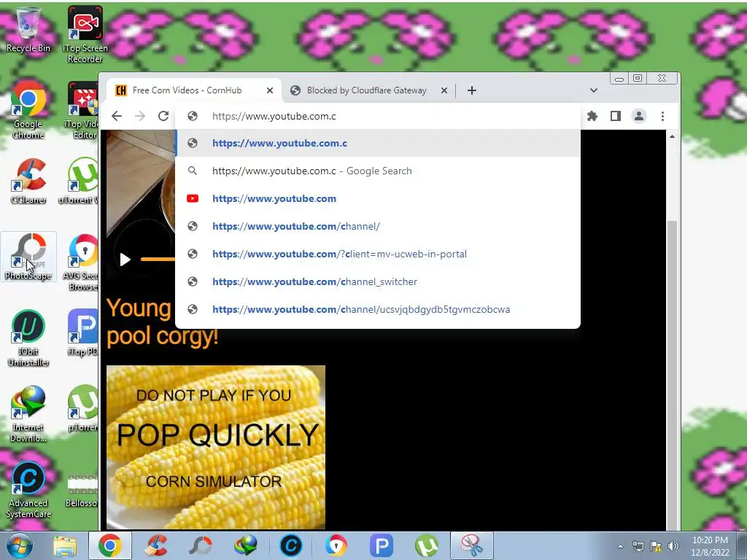Image resolution: width=747 pixels, height=560 pixels.
Task: Close the Blocked by Cloudflare Gateway tab
Action: point(444,90)
